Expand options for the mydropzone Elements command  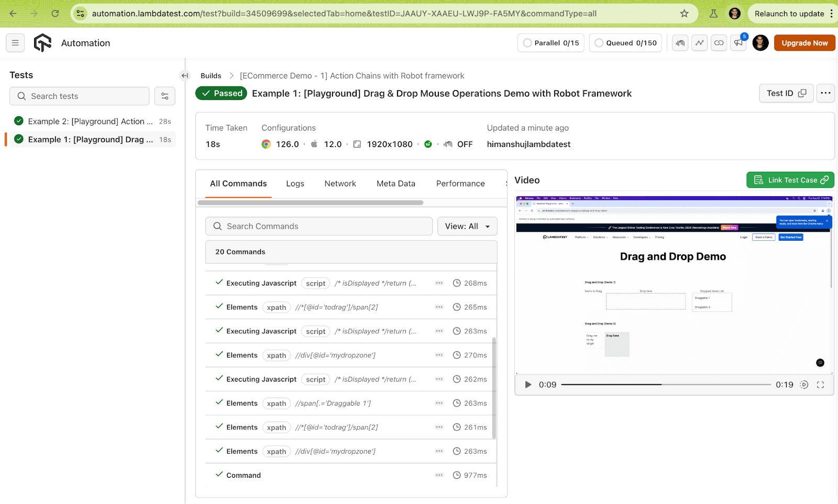coord(439,355)
